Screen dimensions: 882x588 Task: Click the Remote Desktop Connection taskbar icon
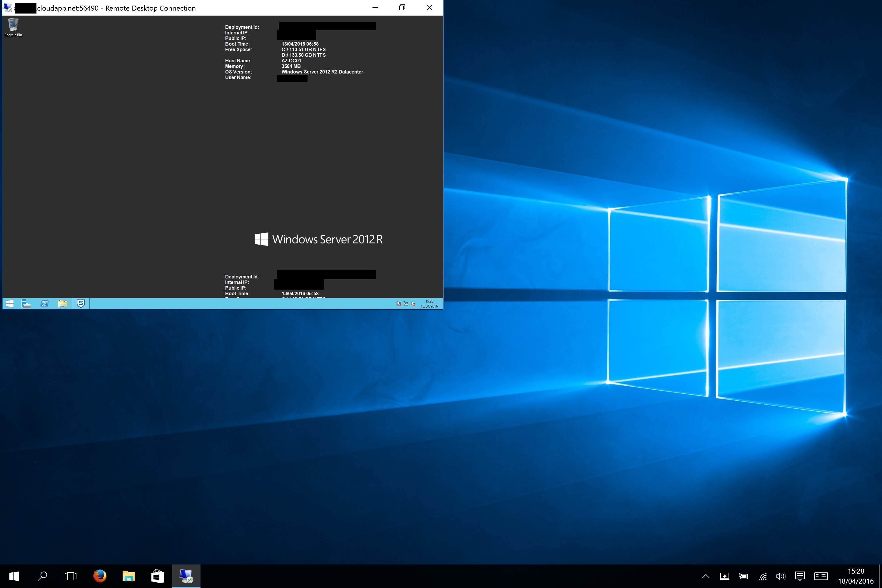186,576
